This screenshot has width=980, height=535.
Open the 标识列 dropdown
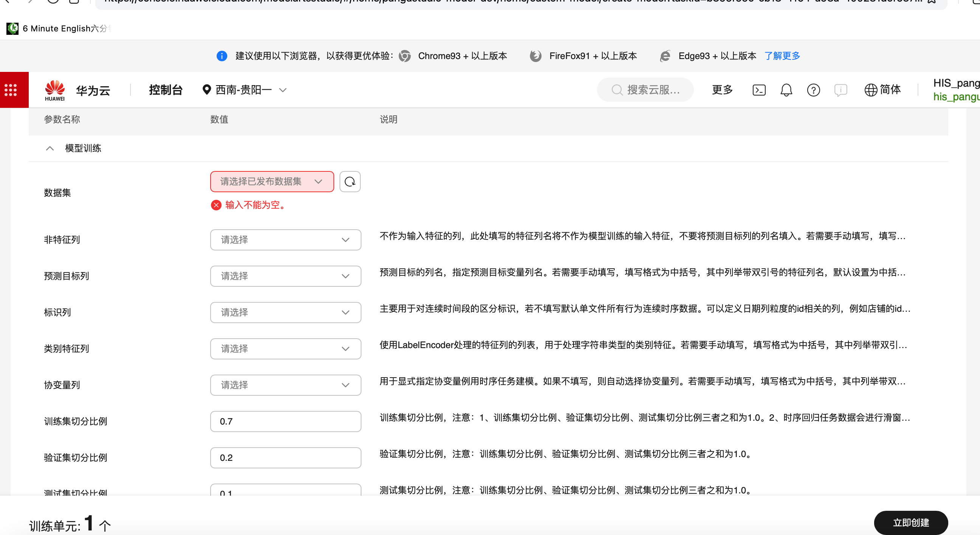(285, 313)
